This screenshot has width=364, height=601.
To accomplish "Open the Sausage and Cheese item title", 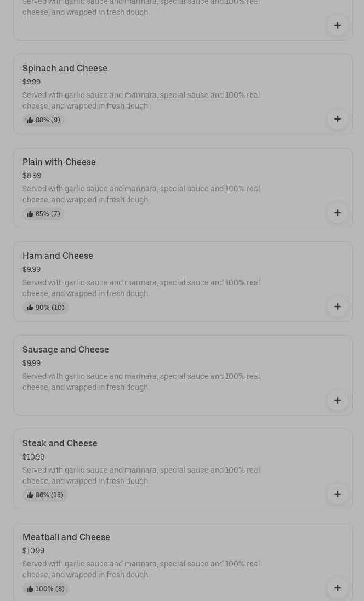I will click(66, 350).
